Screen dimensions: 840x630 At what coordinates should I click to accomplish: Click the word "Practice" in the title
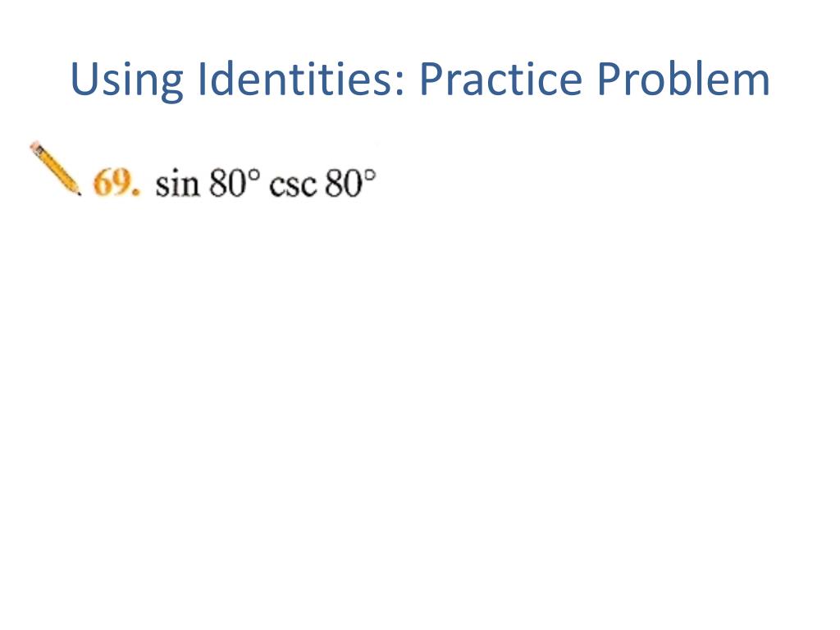click(x=500, y=78)
